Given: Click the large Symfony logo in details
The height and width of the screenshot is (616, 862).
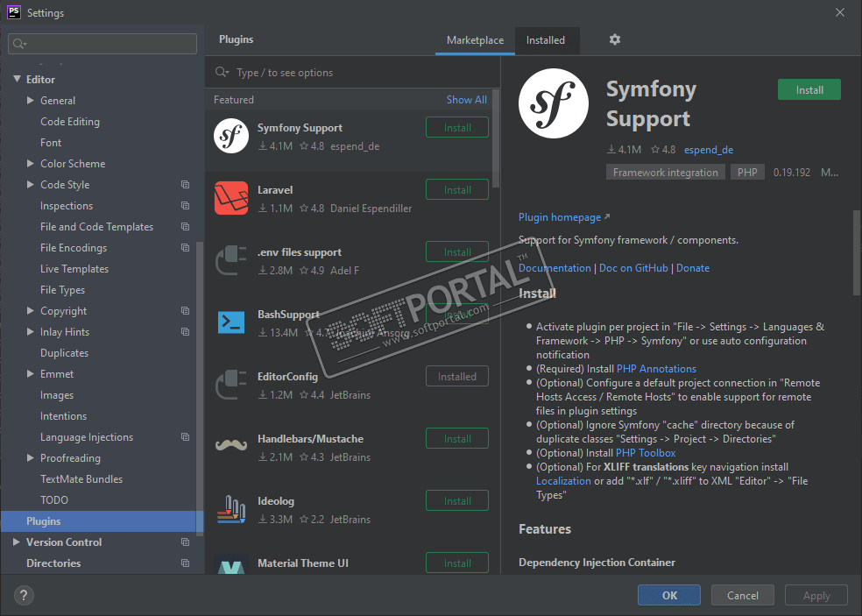Looking at the screenshot, I should (553, 103).
